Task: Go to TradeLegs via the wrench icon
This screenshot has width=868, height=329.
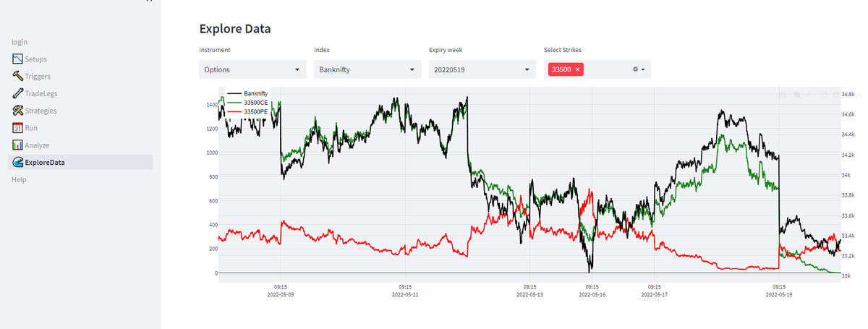Action: (x=18, y=93)
